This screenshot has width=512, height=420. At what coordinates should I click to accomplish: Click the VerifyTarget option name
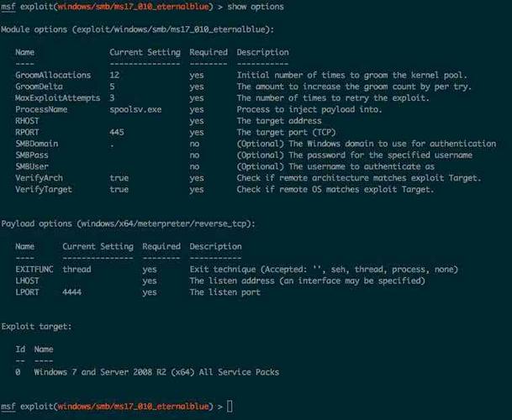(x=44, y=189)
